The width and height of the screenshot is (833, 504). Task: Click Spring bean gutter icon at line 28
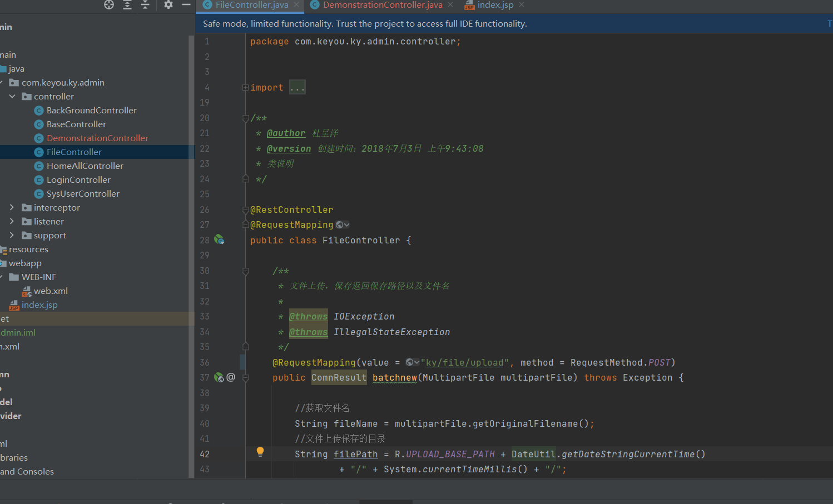220,239
